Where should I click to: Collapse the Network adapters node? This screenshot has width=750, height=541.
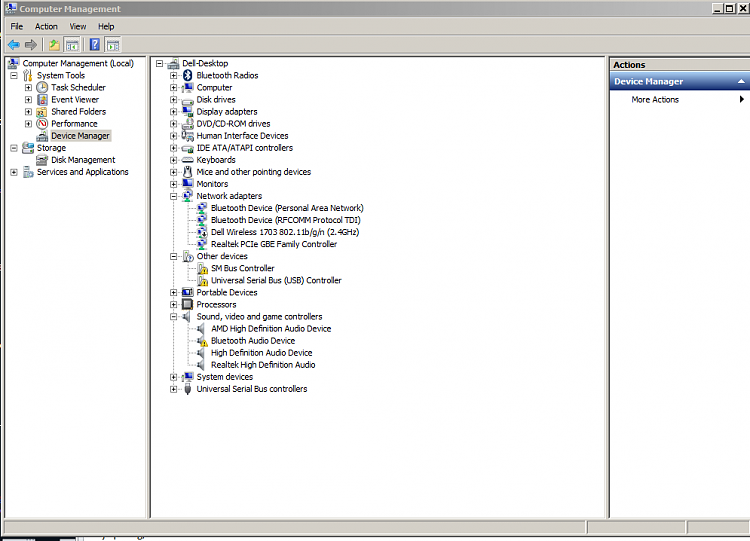tap(174, 196)
